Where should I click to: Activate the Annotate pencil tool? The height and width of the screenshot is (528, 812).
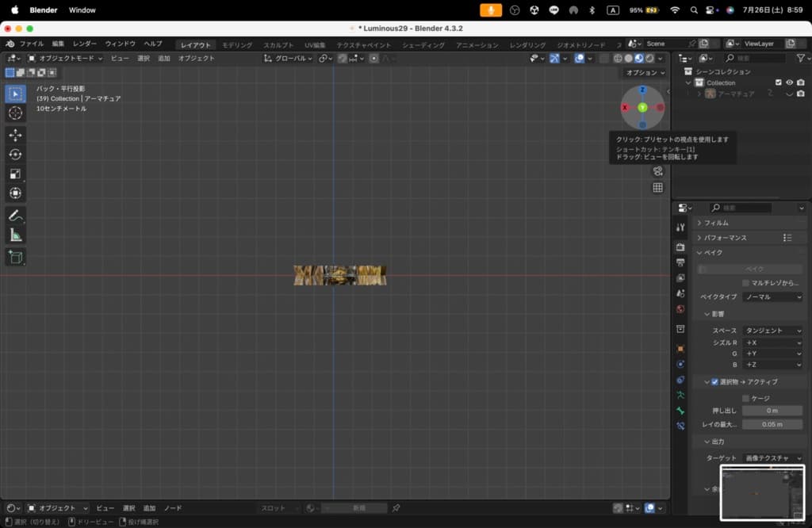click(x=15, y=216)
